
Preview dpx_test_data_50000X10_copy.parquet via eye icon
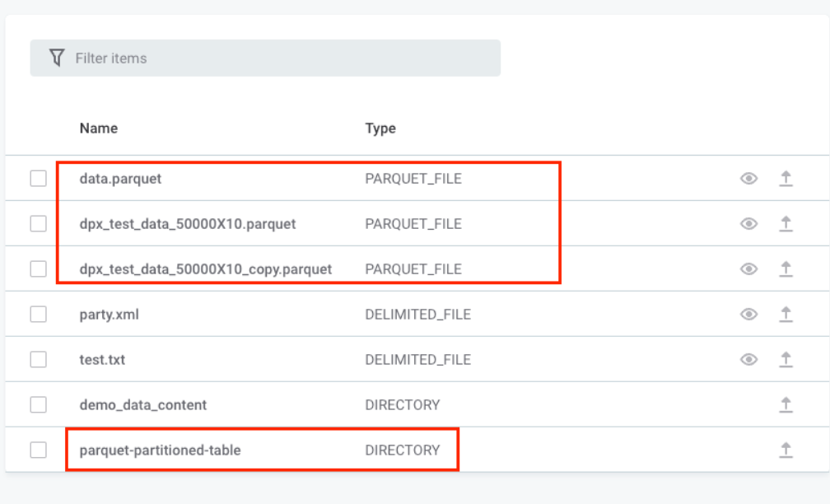(748, 268)
